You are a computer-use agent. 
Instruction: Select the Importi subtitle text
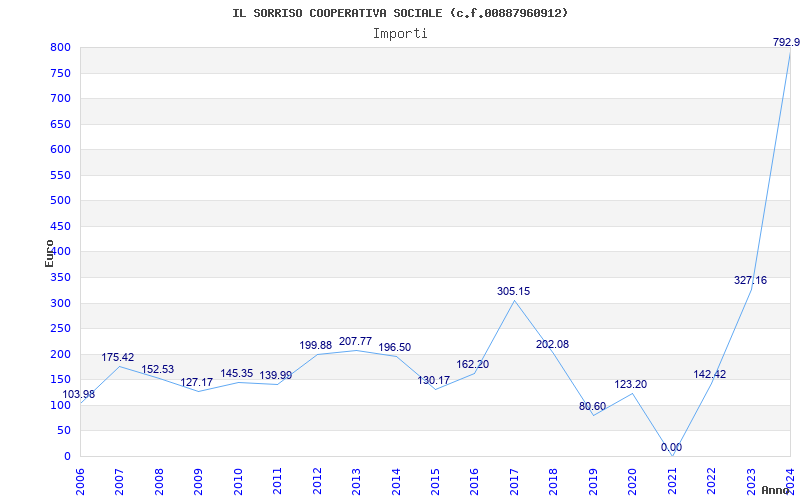click(400, 34)
